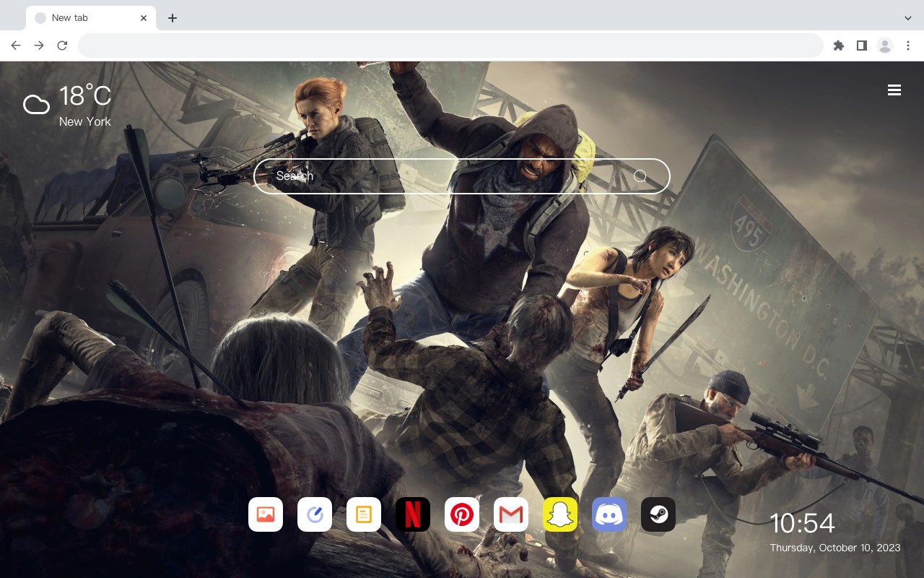The height and width of the screenshot is (578, 924).
Task: Open the Chrome profile avatar
Action: pyautogui.click(x=885, y=46)
